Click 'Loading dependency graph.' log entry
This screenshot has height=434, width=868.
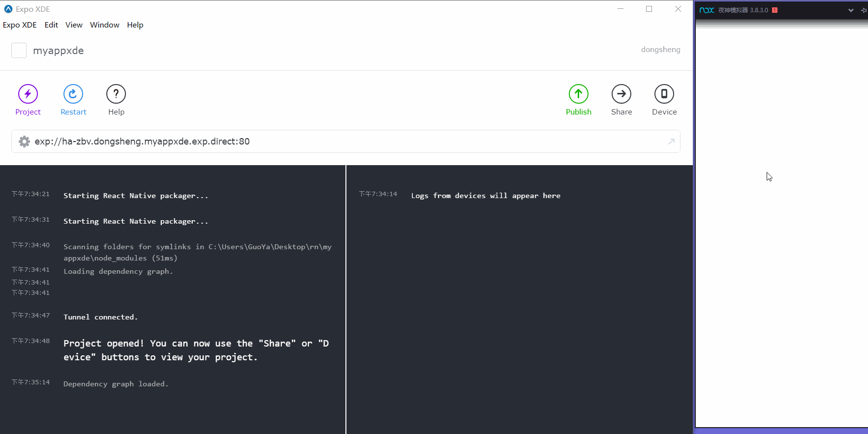point(118,271)
